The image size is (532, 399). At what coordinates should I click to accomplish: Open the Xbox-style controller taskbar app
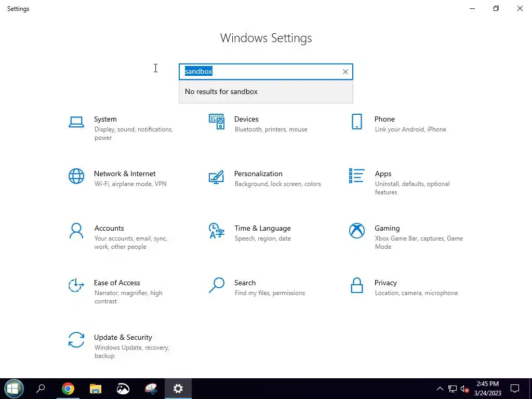pyautogui.click(x=123, y=389)
